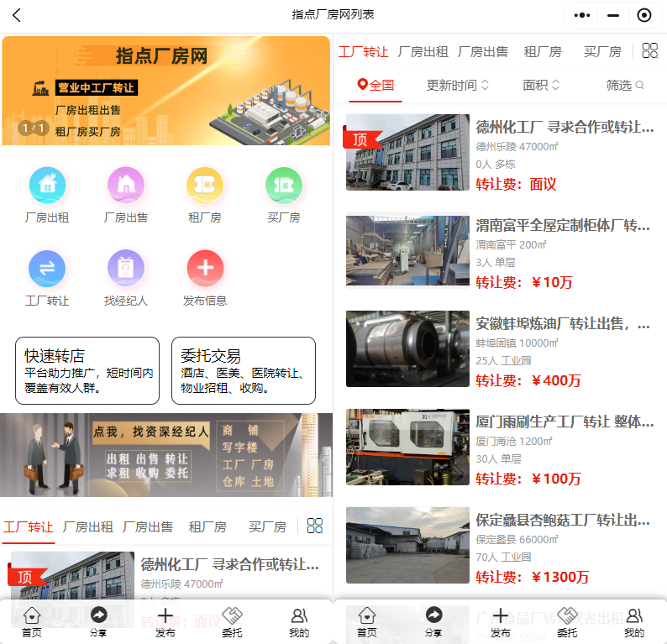This screenshot has height=644, width=667.
Task: Tap the purple 厂房出售 circular house icon
Action: pyautogui.click(x=126, y=186)
